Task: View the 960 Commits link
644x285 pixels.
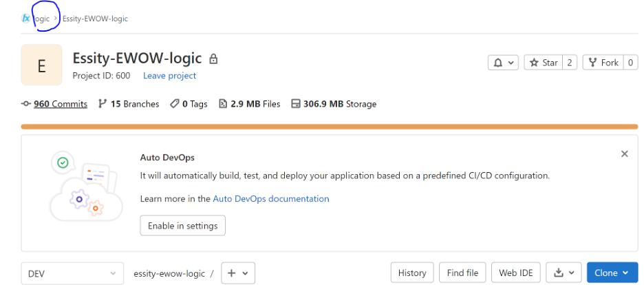Action: pyautogui.click(x=54, y=105)
